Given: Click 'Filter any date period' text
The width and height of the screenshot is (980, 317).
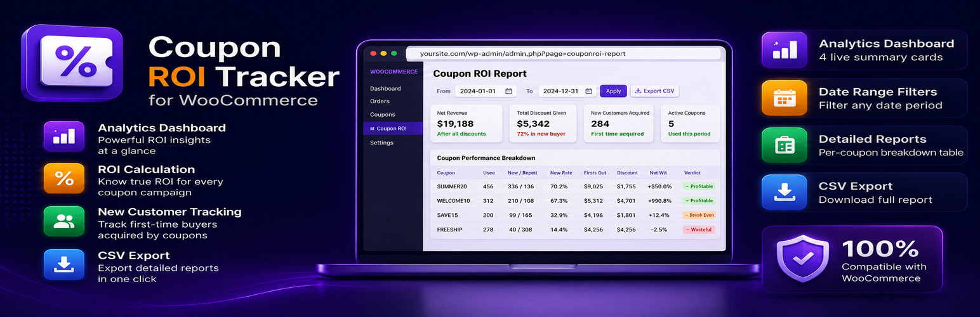Looking at the screenshot, I should click(x=880, y=105).
